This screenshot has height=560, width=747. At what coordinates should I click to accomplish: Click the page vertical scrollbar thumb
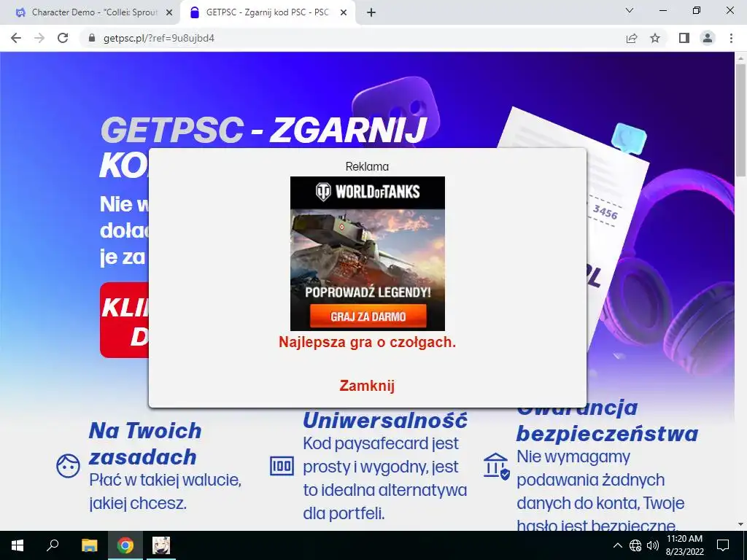740,119
